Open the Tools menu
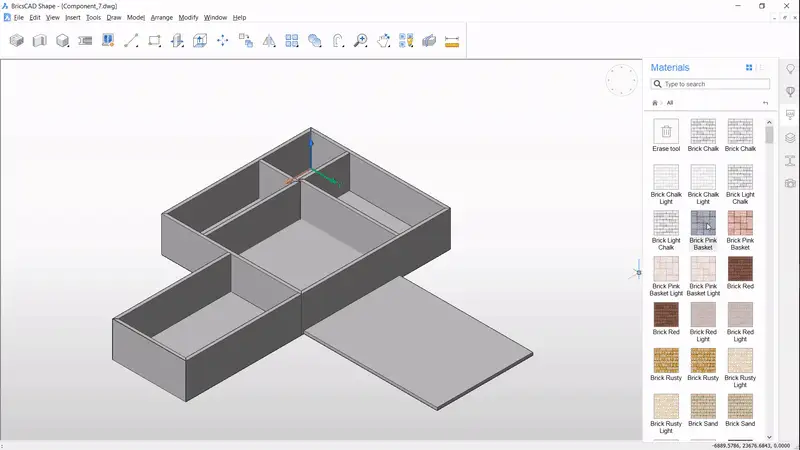 click(x=93, y=17)
